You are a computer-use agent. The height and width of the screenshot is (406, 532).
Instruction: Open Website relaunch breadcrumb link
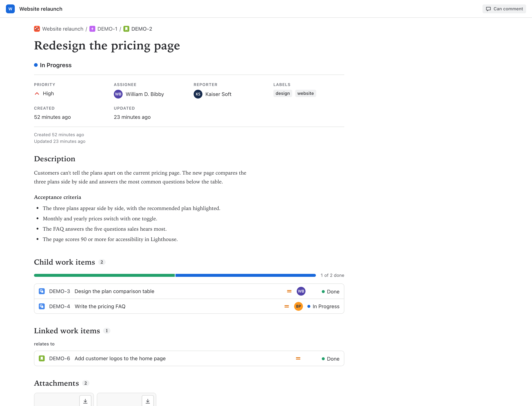point(63,29)
